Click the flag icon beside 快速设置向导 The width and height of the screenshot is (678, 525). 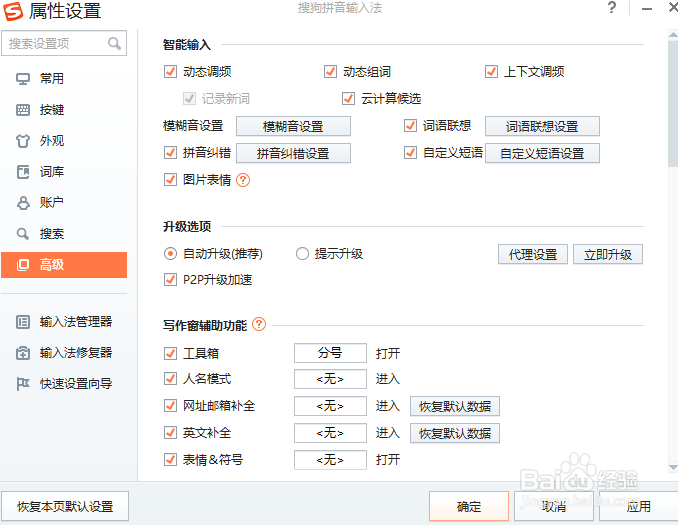point(23,384)
